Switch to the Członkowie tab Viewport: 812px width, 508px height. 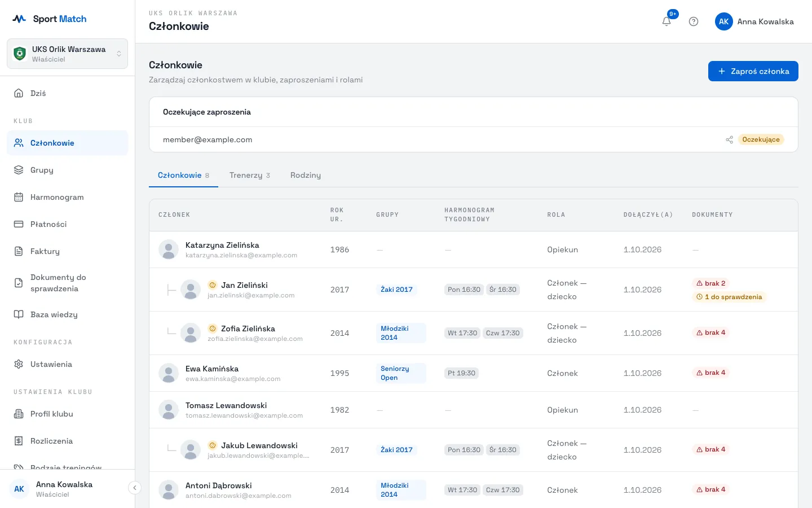pos(183,175)
